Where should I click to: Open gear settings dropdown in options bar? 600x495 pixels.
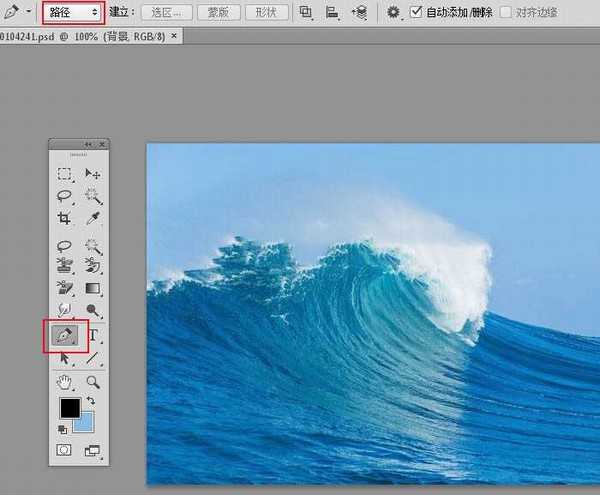coord(394,12)
